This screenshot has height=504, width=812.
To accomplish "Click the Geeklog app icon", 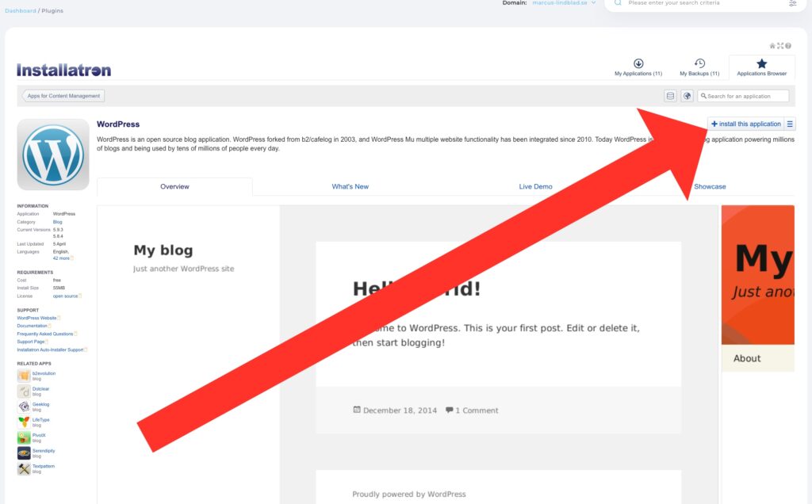I will coord(24,407).
